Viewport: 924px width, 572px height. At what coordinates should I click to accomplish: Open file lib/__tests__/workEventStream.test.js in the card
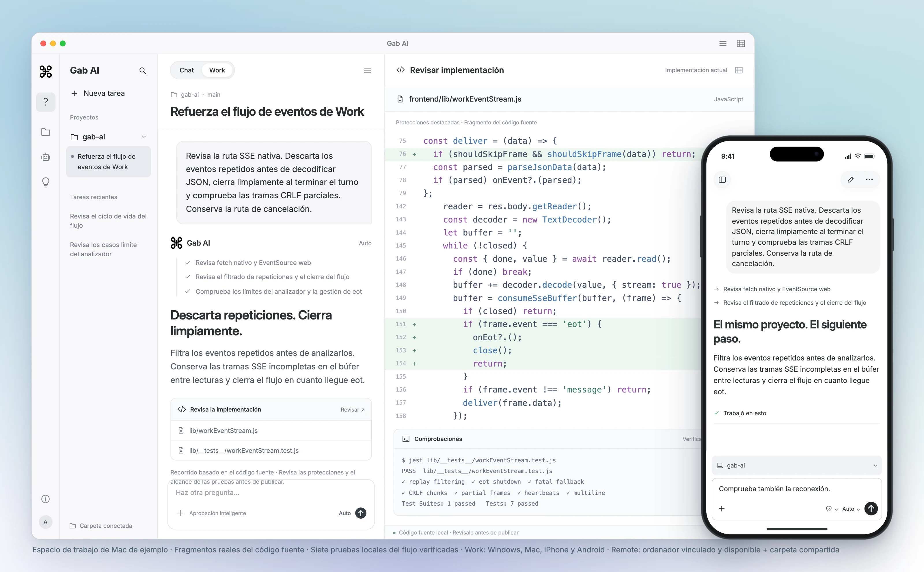(271, 451)
